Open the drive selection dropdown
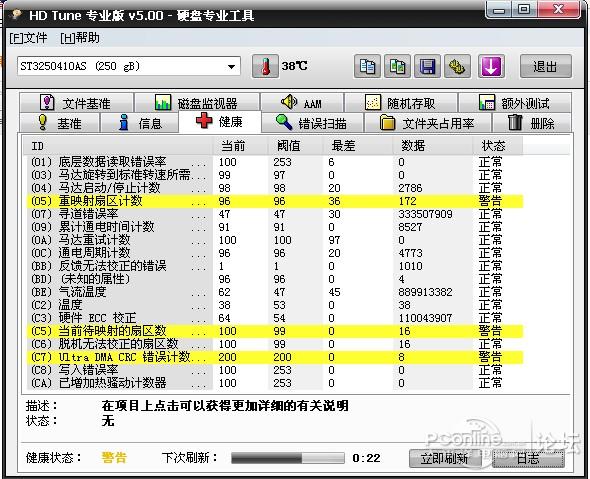Image resolution: width=590 pixels, height=479 pixels. 231,67
